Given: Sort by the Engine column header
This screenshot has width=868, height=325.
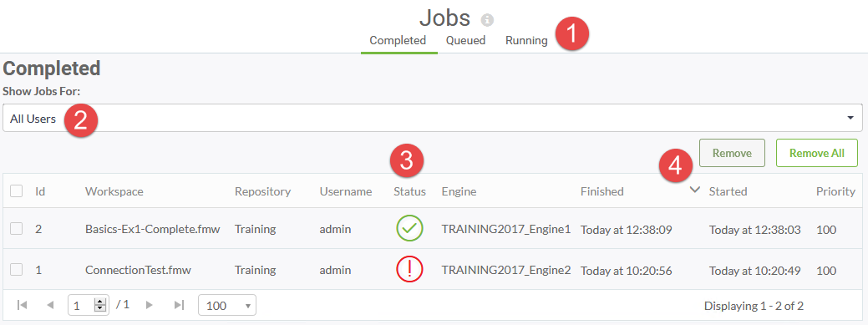Looking at the screenshot, I should [x=459, y=191].
